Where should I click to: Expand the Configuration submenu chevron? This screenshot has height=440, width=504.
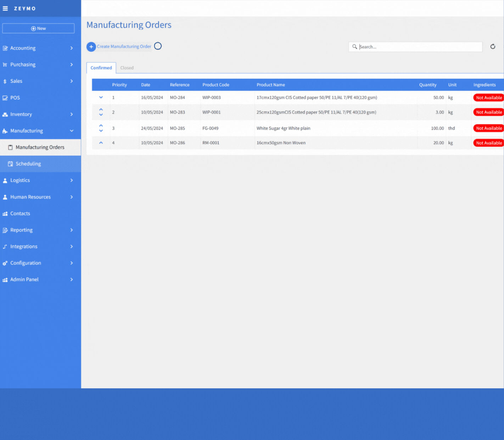[72, 263]
